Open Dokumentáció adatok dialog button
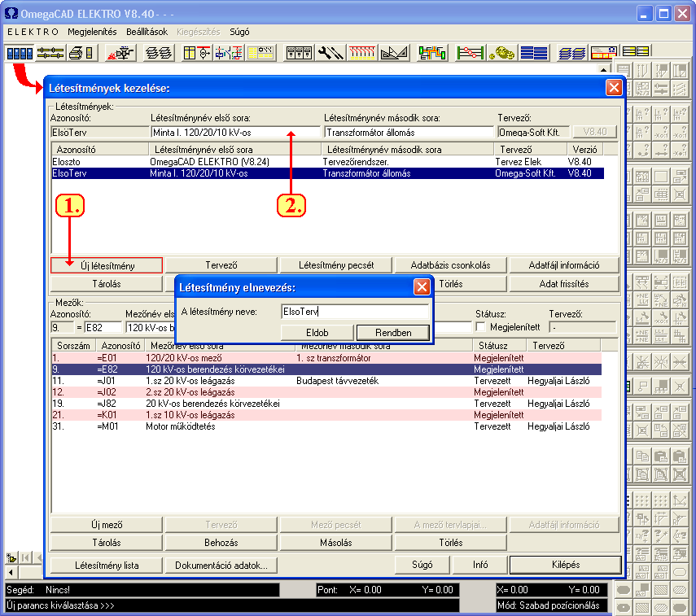Image resolution: width=696 pixels, height=616 pixels. (221, 565)
